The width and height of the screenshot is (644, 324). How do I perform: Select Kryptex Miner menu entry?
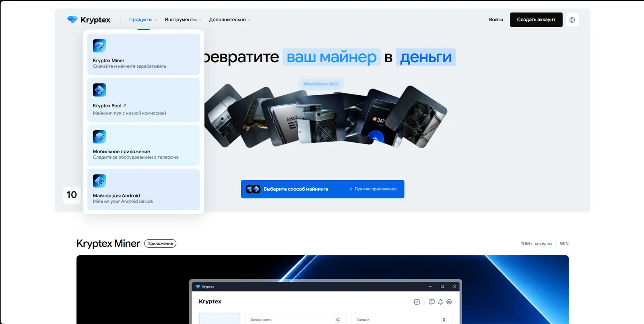pyautogui.click(x=144, y=54)
